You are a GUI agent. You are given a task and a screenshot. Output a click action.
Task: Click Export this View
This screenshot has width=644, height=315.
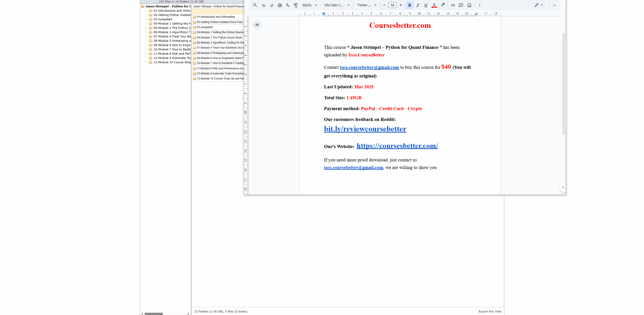tap(490, 311)
